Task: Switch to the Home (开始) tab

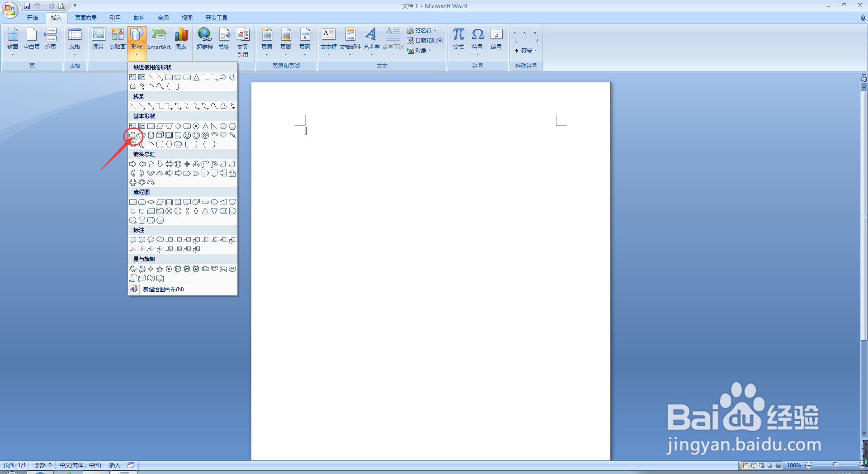Action: coord(33,18)
